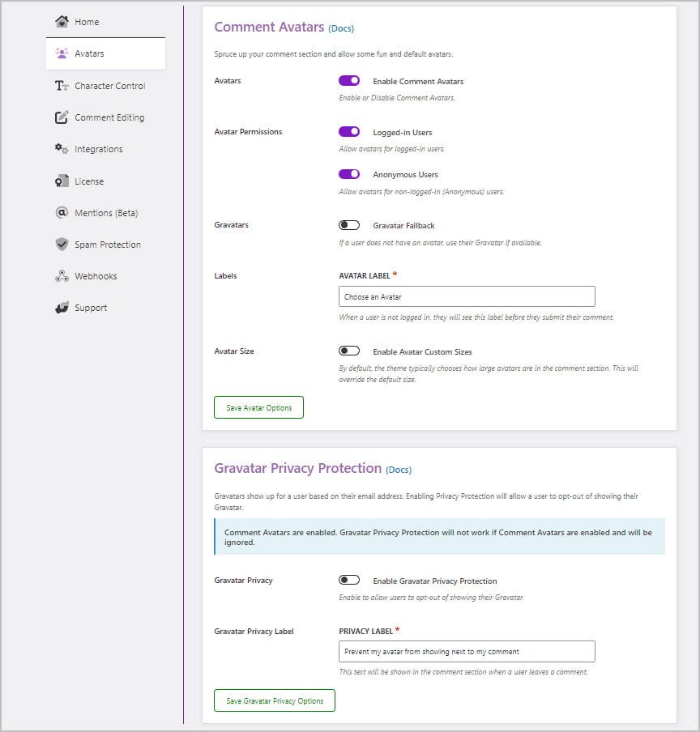
Task: Click the Comment Editing pencil icon
Action: pos(62,117)
